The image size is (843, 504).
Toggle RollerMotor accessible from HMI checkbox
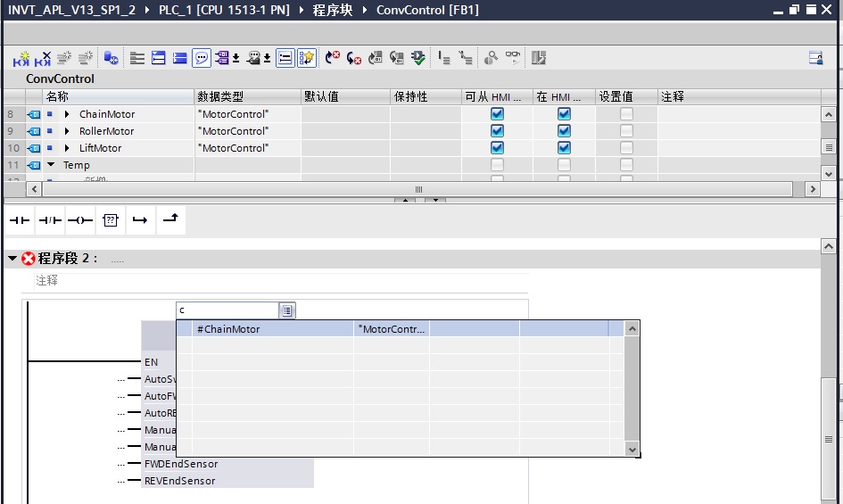point(497,131)
